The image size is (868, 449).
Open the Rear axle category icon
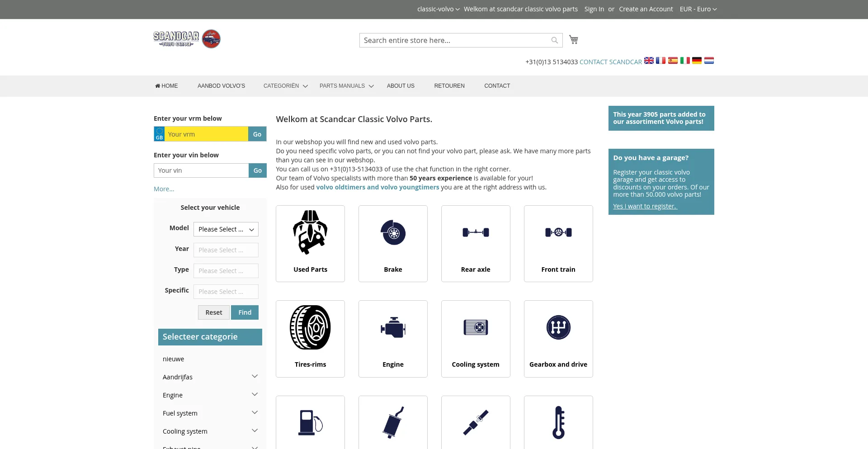(x=476, y=232)
